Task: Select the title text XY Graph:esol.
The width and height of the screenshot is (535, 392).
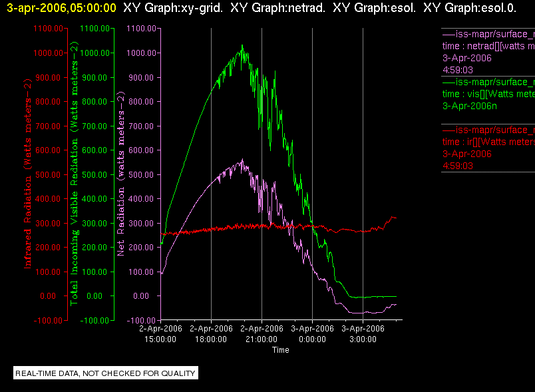Action: coord(374,7)
